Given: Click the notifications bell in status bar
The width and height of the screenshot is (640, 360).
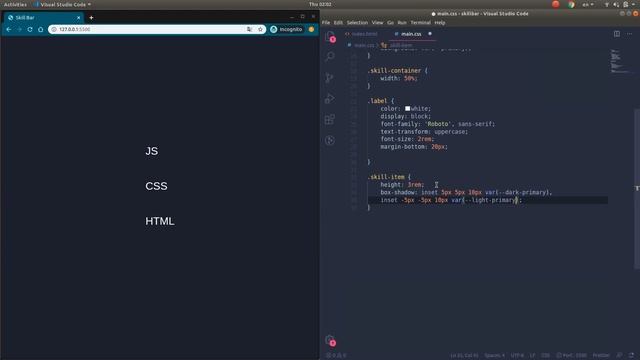Looking at the screenshot, I should [632, 356].
